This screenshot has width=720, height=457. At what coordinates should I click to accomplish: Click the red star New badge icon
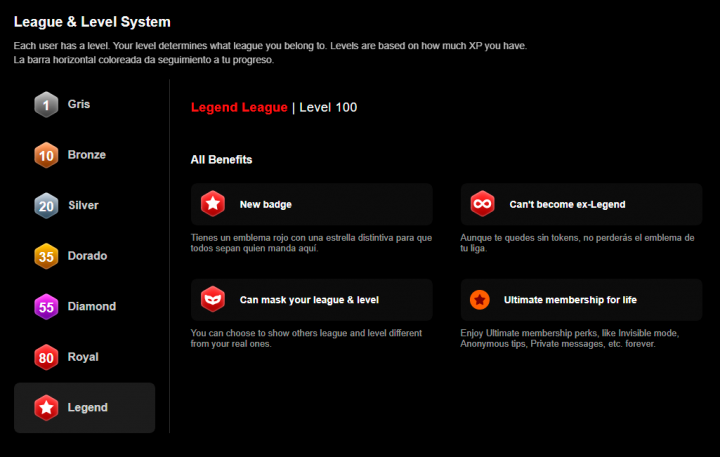(212, 204)
